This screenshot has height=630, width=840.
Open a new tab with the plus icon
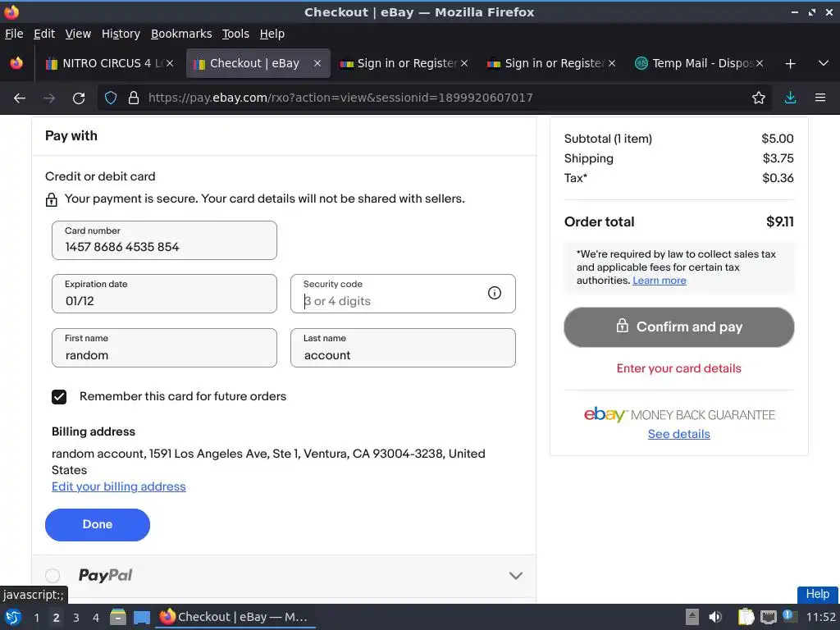[x=790, y=64]
